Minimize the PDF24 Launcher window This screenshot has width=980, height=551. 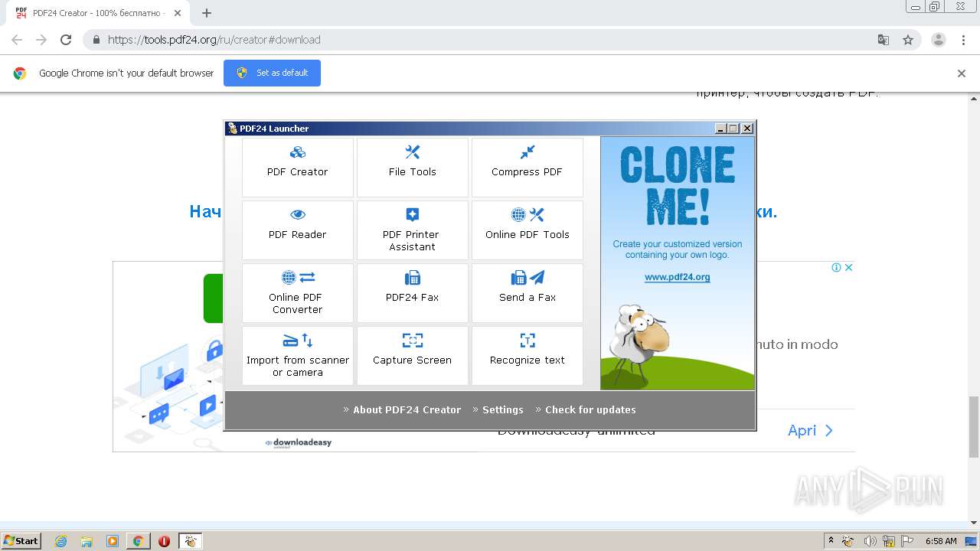720,129
